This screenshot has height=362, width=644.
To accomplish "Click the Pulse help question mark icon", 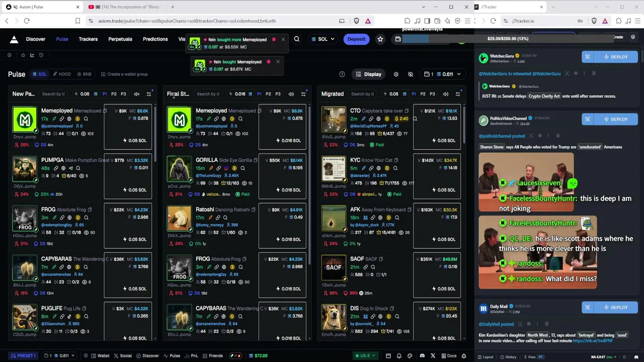I will pos(342,74).
